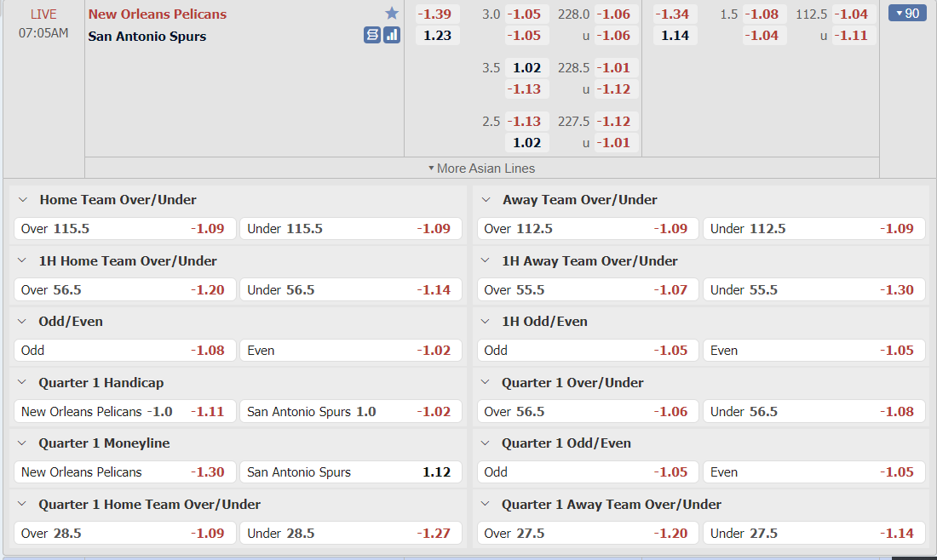The height and width of the screenshot is (560, 937).
Task: Bet San Antonio Spurs 1.0 Quarter 1 handicap
Action: [351, 412]
